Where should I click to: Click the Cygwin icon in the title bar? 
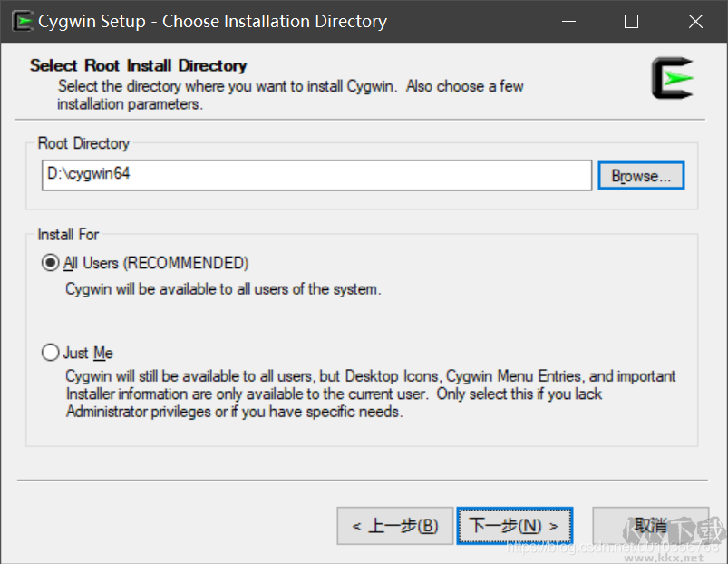coord(24,20)
